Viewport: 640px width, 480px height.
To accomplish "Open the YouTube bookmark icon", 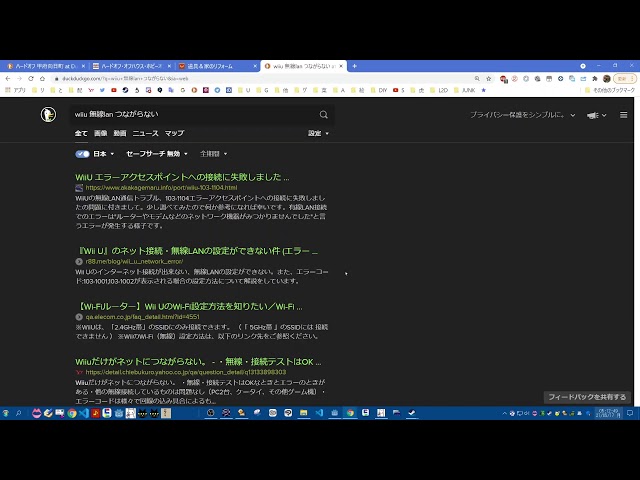I will click(x=114, y=90).
